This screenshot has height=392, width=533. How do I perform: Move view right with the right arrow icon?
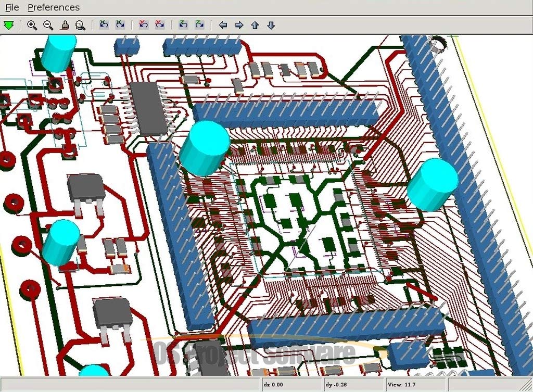(x=239, y=25)
